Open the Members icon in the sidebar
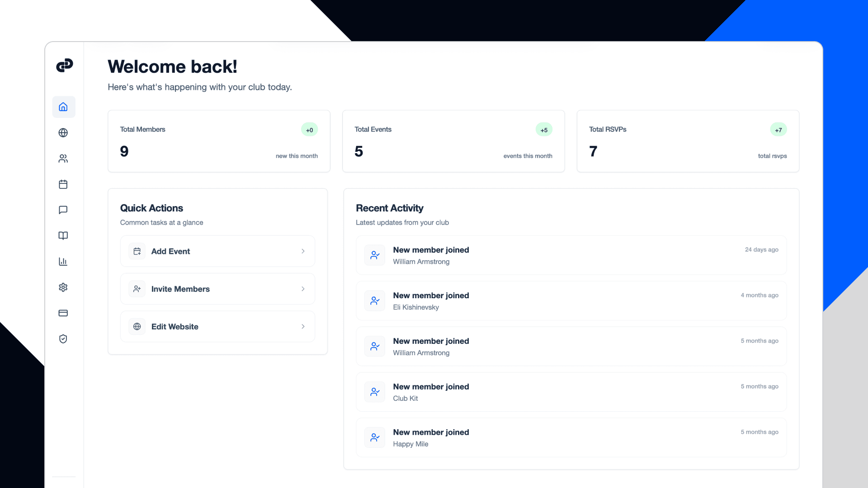 63,159
